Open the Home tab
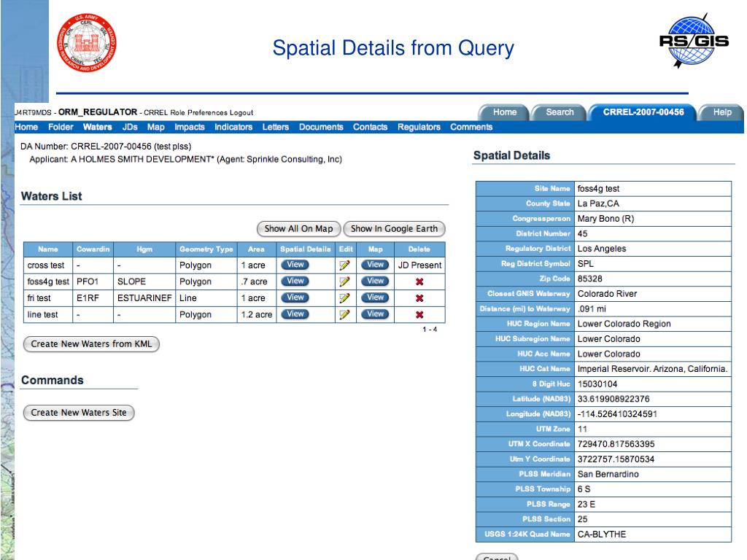This screenshot has height=560, width=747. point(504,112)
